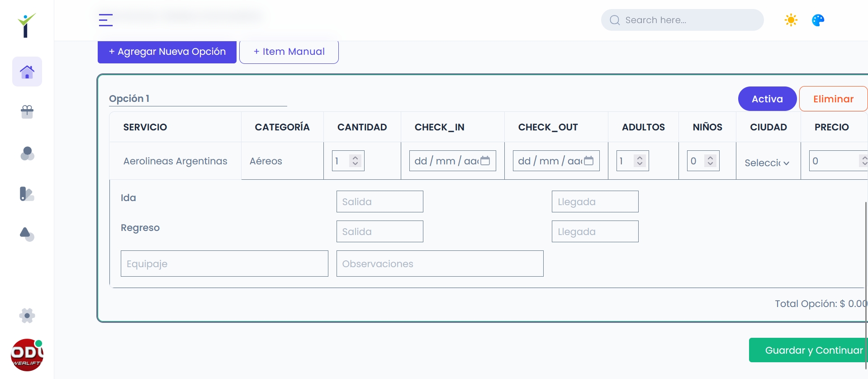Open the color palette theme customizer
868x379 pixels.
click(x=818, y=20)
